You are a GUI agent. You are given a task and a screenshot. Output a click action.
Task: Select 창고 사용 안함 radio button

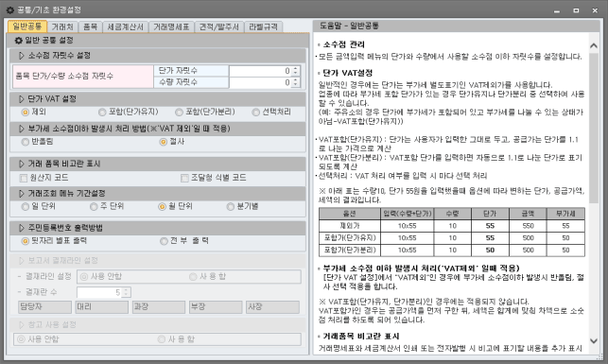point(22,339)
